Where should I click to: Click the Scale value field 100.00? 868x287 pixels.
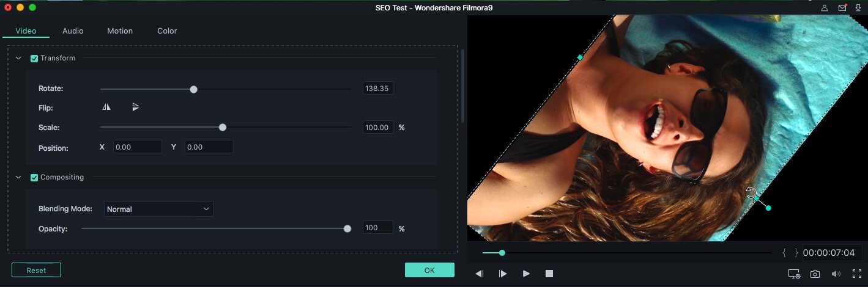click(377, 128)
